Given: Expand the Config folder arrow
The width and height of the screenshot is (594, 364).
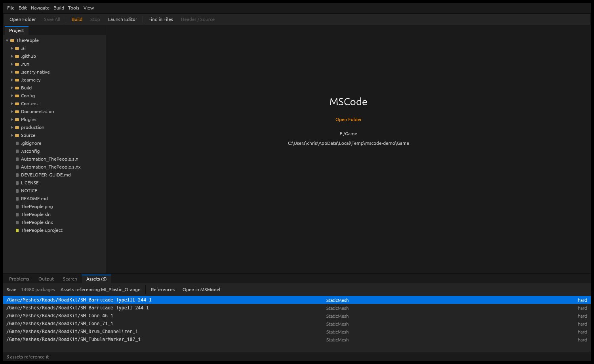Looking at the screenshot, I should pos(12,96).
